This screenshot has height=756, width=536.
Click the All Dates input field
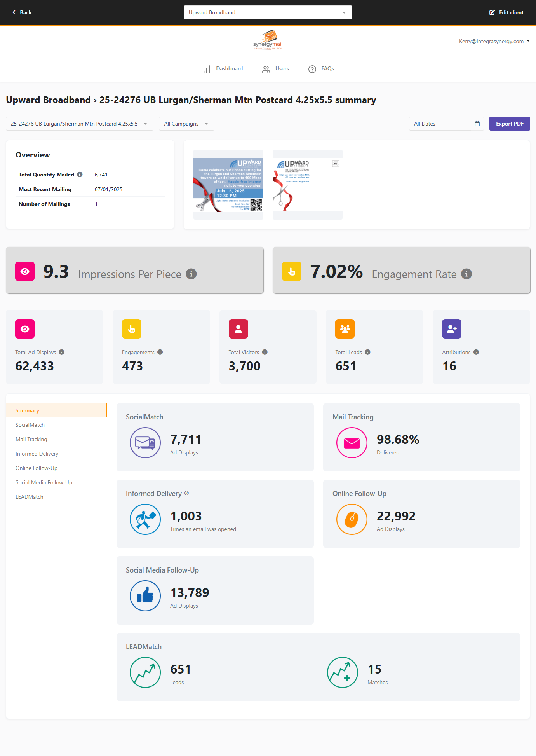[446, 124]
